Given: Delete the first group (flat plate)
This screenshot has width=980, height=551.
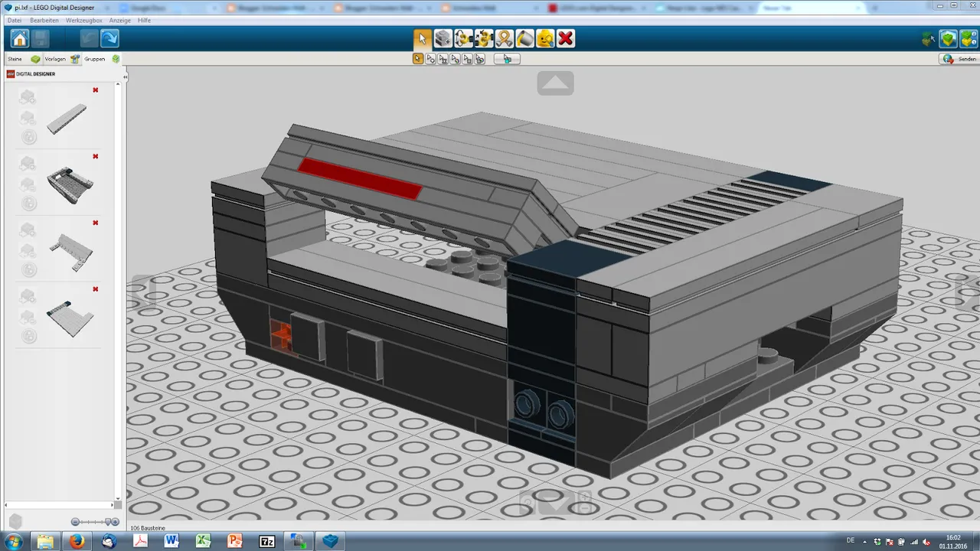Looking at the screenshot, I should tap(96, 90).
